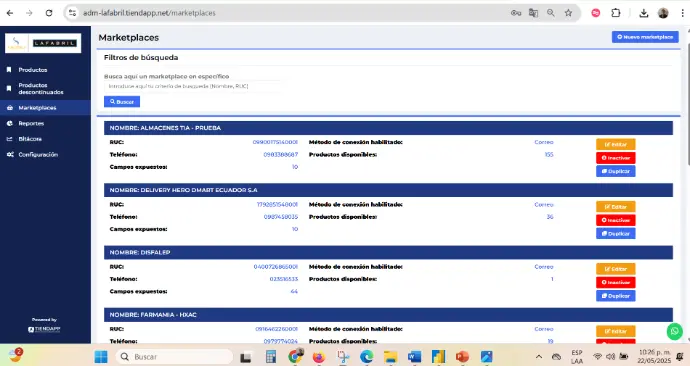The height and width of the screenshot is (366, 690).
Task: Edit the DELIVERY HERO DMART marketplace
Action: tap(616, 207)
